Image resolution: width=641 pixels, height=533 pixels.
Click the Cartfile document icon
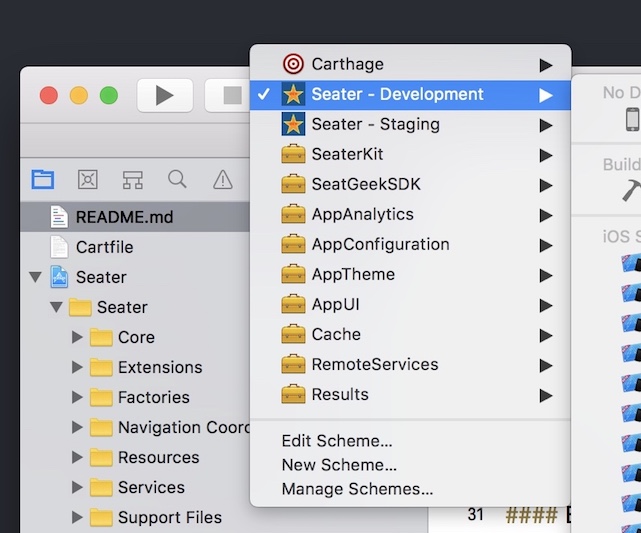click(x=59, y=247)
